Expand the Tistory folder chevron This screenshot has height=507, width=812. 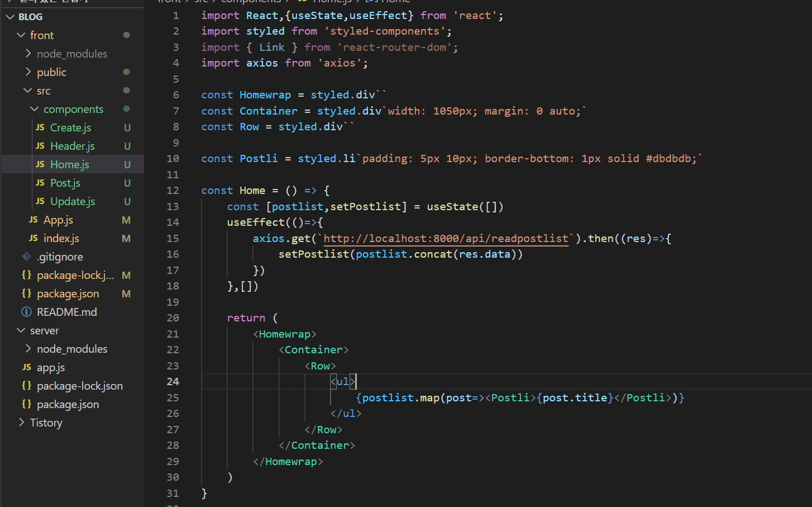(x=21, y=423)
